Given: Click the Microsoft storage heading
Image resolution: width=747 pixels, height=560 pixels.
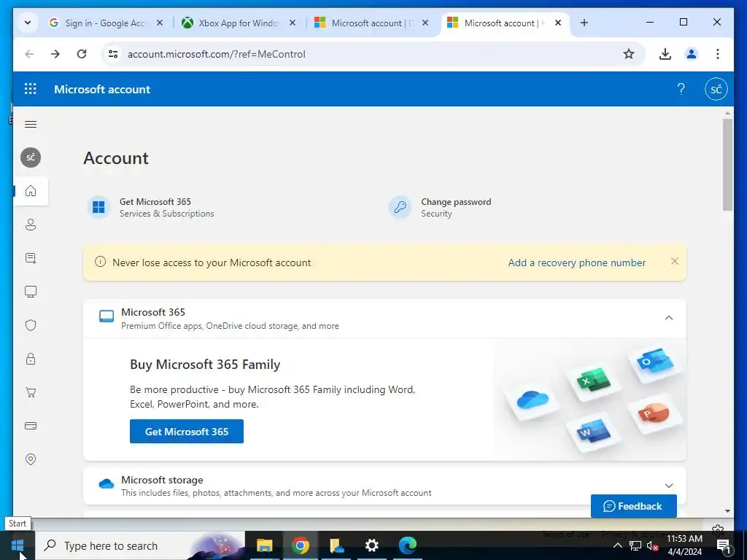Looking at the screenshot, I should click(162, 480).
